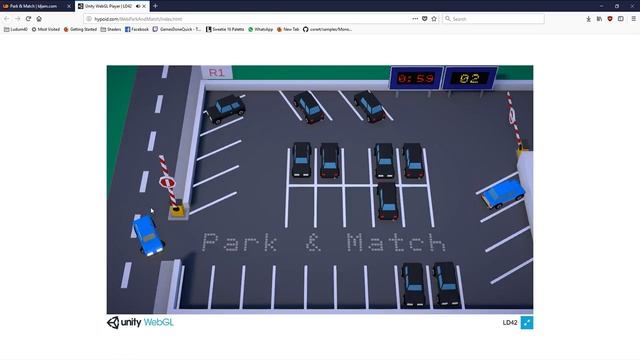Mute audio on the Unity WebGL Player tab
This screenshot has width=640, height=360.
[138, 6]
